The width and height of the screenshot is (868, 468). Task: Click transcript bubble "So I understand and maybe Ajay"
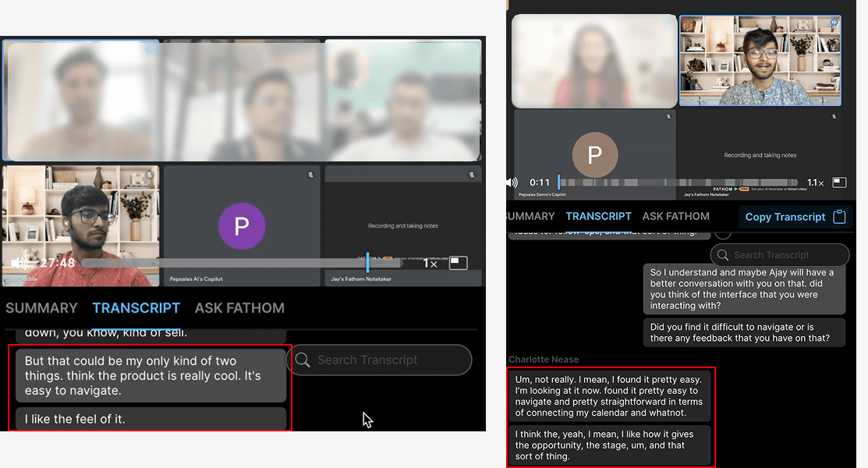point(744,289)
